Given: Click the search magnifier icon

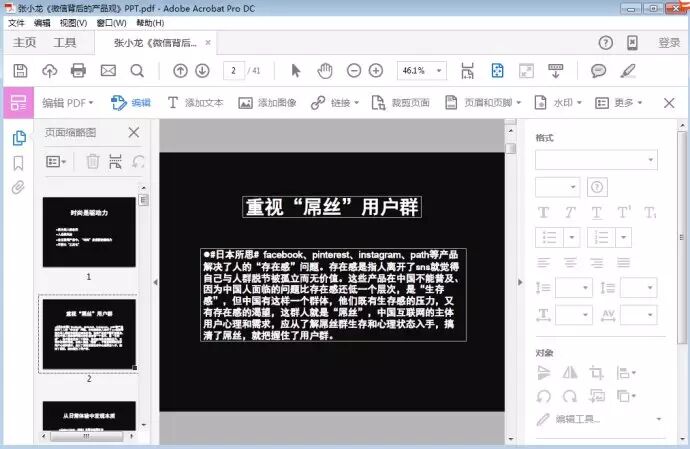Looking at the screenshot, I should click(137, 70).
